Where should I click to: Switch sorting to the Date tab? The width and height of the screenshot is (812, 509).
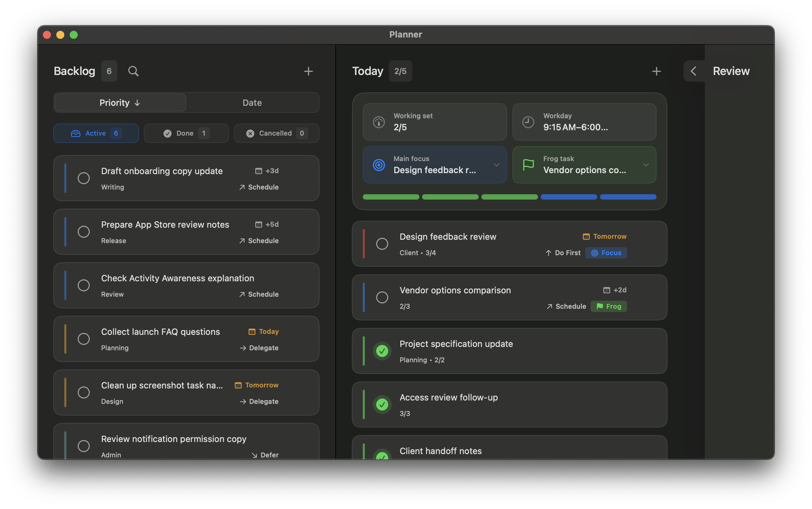click(252, 103)
